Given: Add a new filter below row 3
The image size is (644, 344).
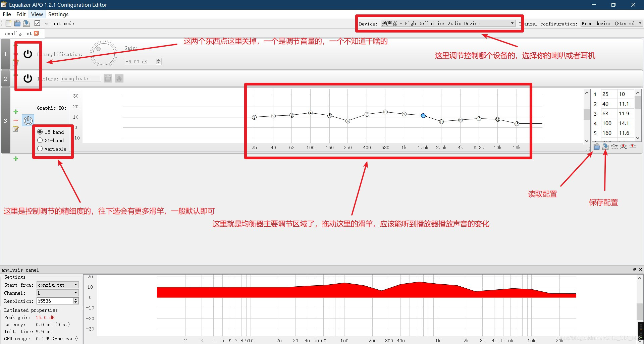Looking at the screenshot, I should pos(16,159).
